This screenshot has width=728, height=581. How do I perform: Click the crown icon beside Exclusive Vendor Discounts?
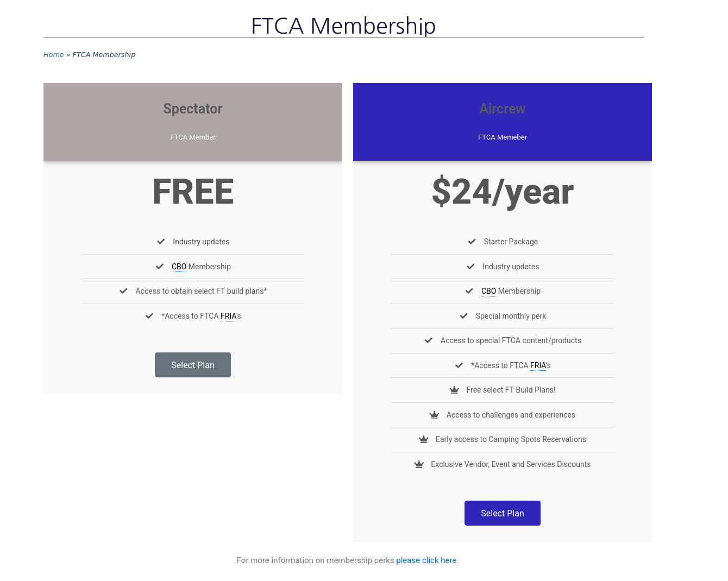pos(419,464)
